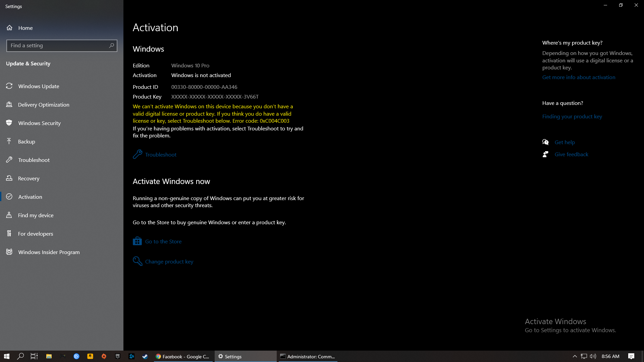Open Steam from the taskbar

tap(145, 356)
